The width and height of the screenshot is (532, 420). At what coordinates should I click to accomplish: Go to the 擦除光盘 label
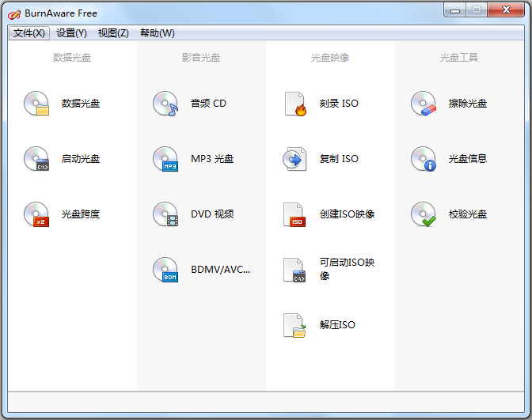468,104
